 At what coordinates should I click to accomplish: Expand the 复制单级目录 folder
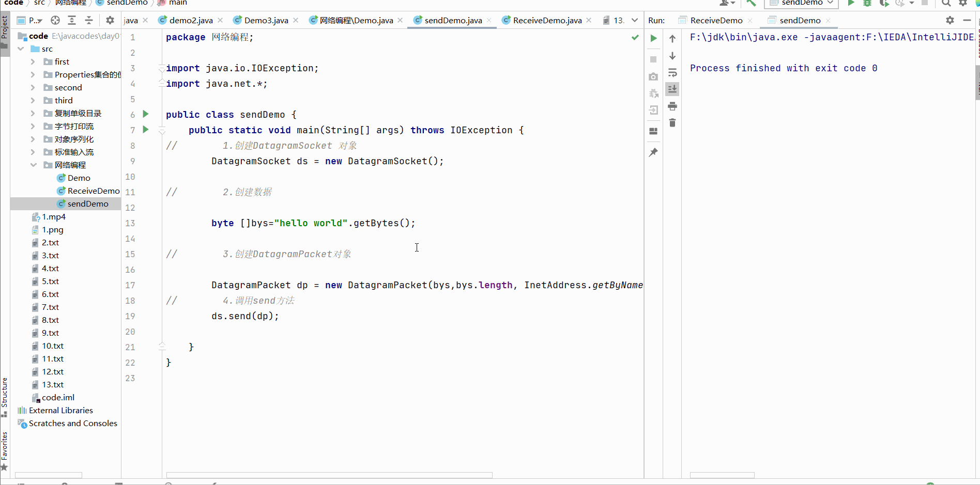(33, 113)
